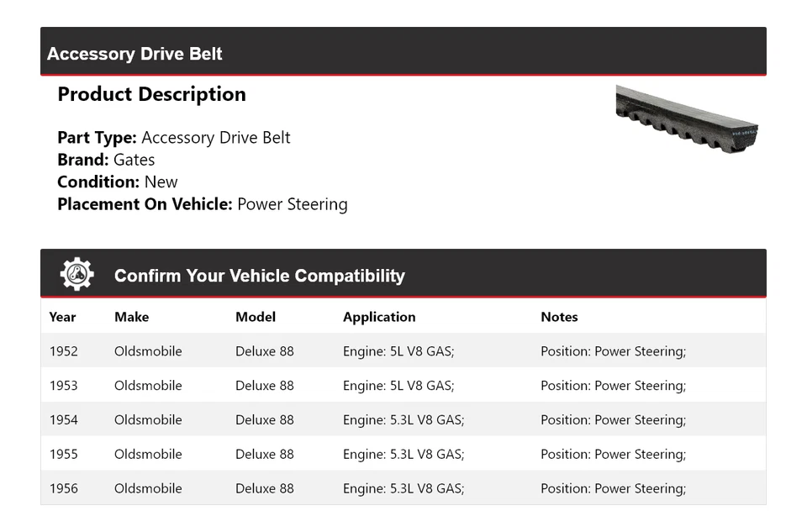The height and width of the screenshot is (532, 807).
Task: Click Engine: 5L V8 GAS in 1952 row
Action: pos(398,351)
